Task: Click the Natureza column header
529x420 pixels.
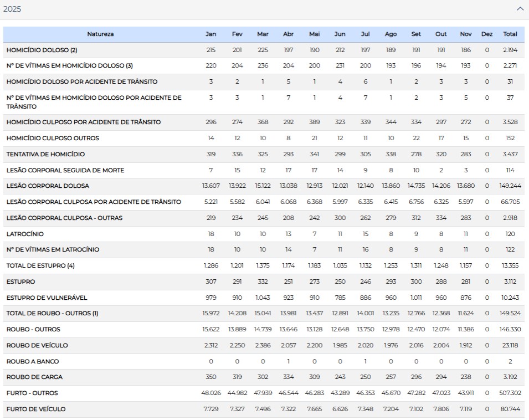Action: pyautogui.click(x=100, y=34)
